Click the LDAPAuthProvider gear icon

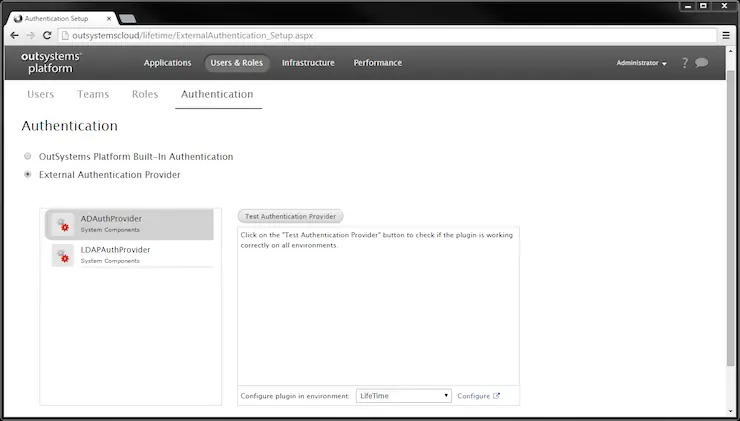63,255
